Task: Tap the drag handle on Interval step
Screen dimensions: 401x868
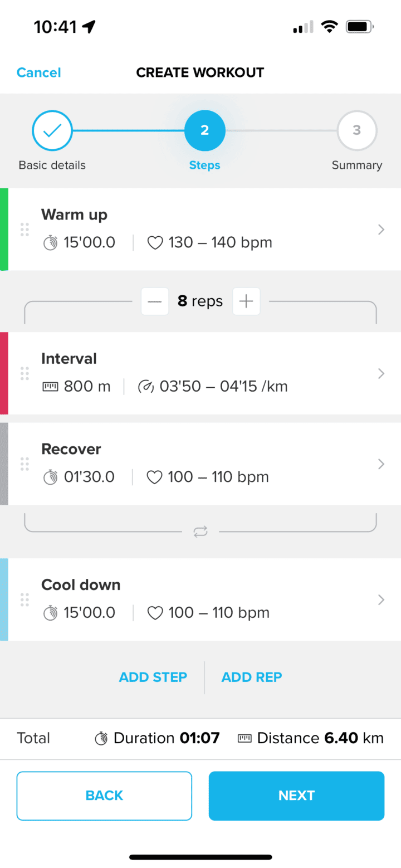Action: coord(25,373)
